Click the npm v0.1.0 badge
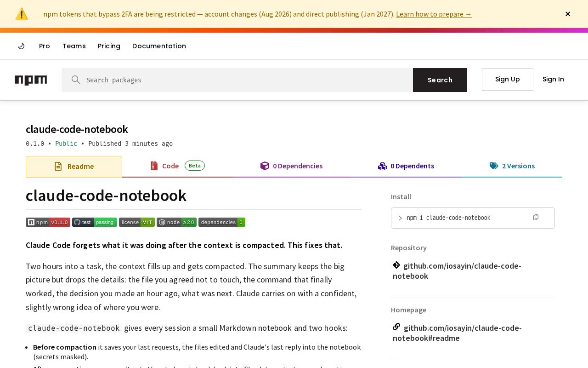The width and height of the screenshot is (588, 368). pyautogui.click(x=48, y=222)
